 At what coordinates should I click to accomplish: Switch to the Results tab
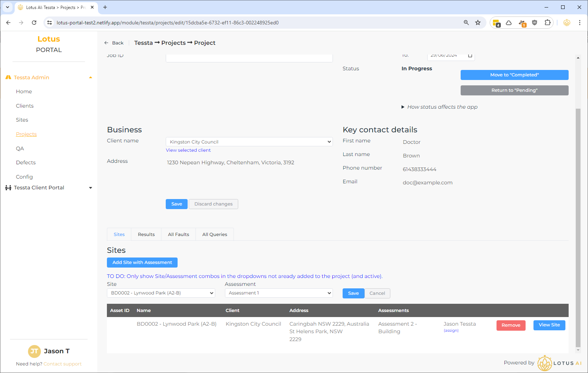click(x=146, y=235)
